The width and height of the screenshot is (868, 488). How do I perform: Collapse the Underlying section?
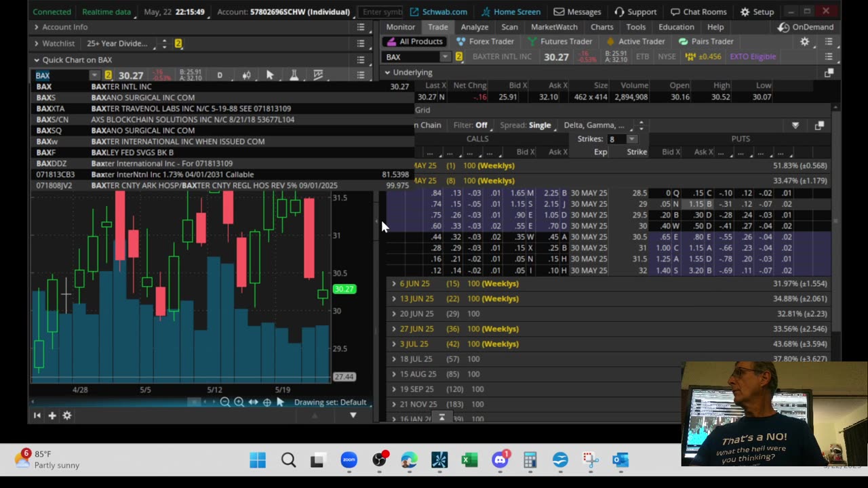click(x=387, y=73)
